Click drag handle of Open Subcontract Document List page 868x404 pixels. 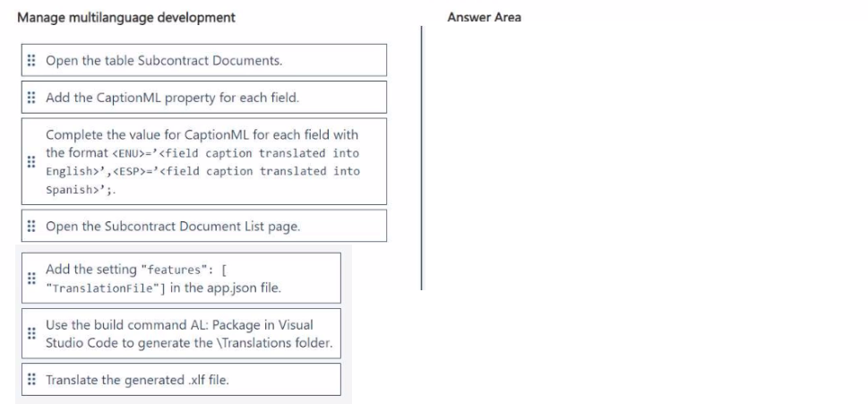31,226
